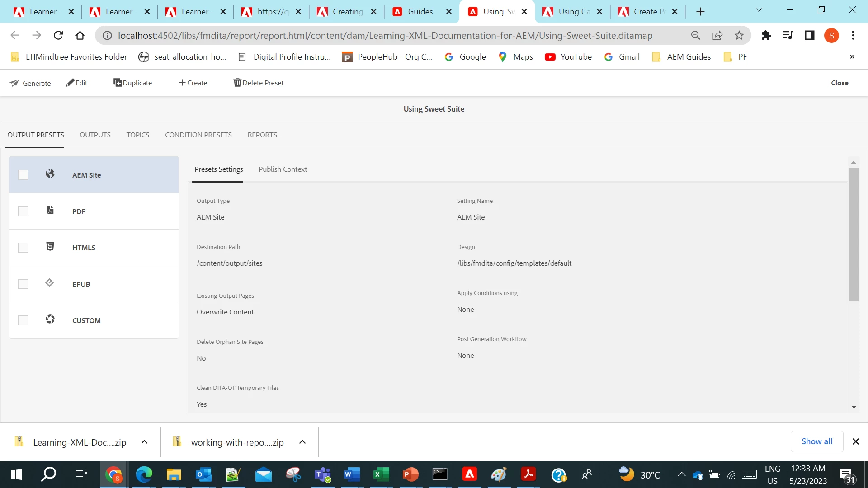Click the HTML5 preset icon
Screen dimensions: 868x488
[50, 246]
